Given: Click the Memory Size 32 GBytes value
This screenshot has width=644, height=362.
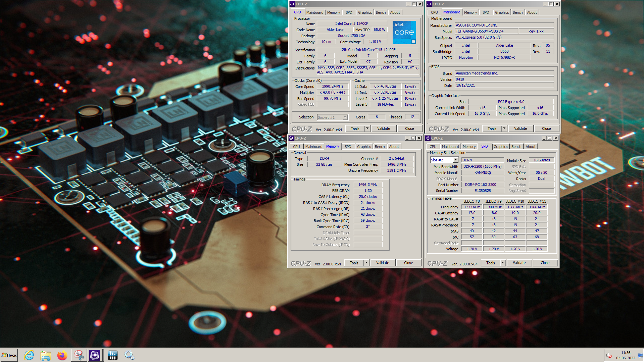Looking at the screenshot, I should pyautogui.click(x=324, y=164).
